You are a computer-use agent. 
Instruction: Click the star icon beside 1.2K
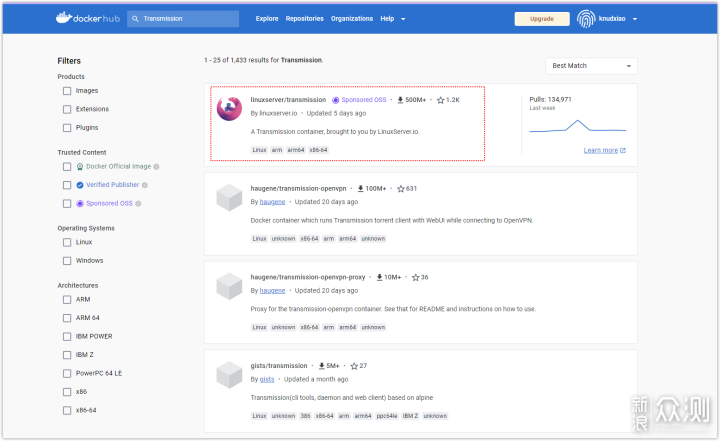tap(440, 100)
